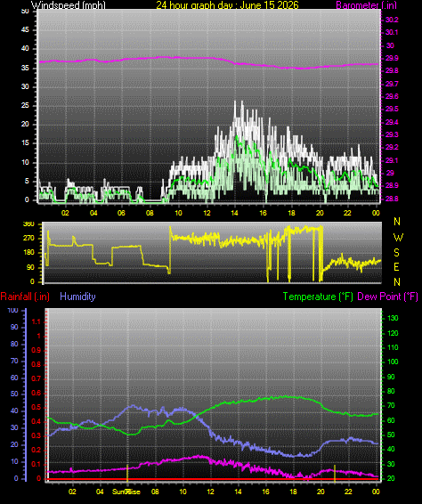Click barometer axis value "29.9"
The width and height of the screenshot is (422, 504).
pos(392,58)
